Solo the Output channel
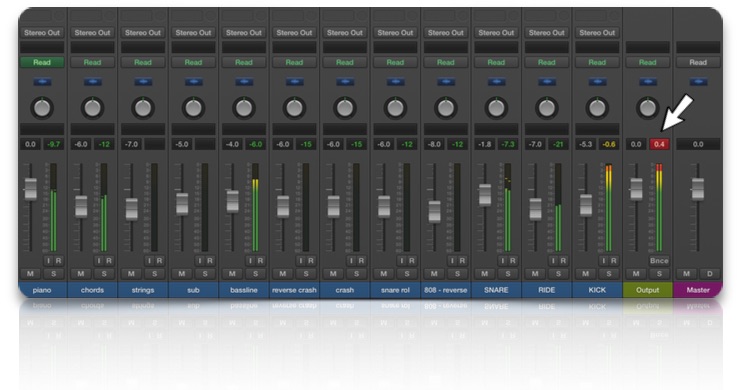The height and width of the screenshot is (390, 738). [659, 274]
